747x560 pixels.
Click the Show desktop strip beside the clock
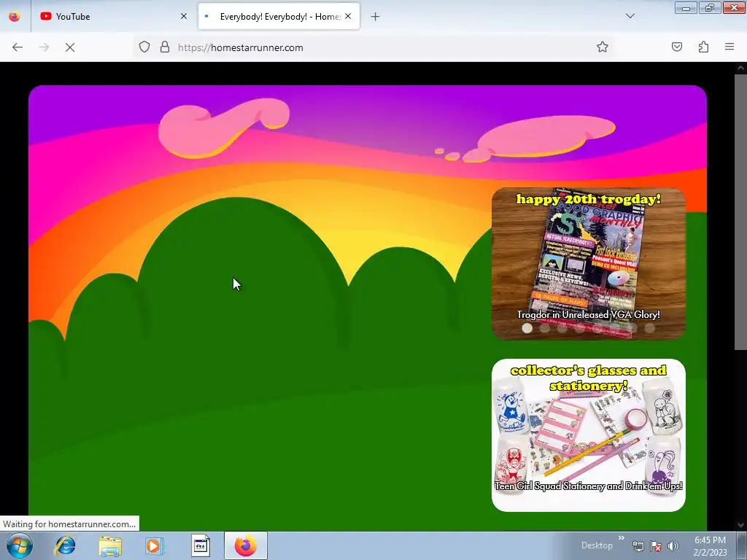(742, 545)
